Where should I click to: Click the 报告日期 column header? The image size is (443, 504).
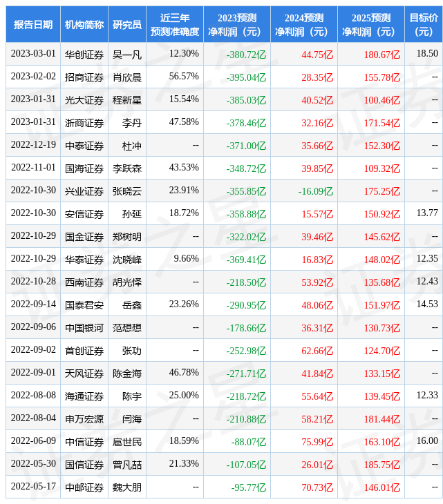click(x=32, y=25)
